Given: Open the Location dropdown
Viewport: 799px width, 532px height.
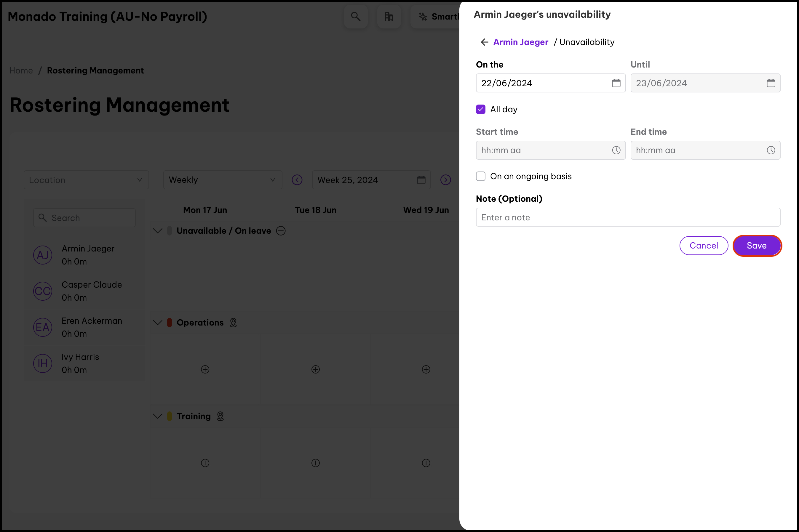Looking at the screenshot, I should tap(86, 180).
